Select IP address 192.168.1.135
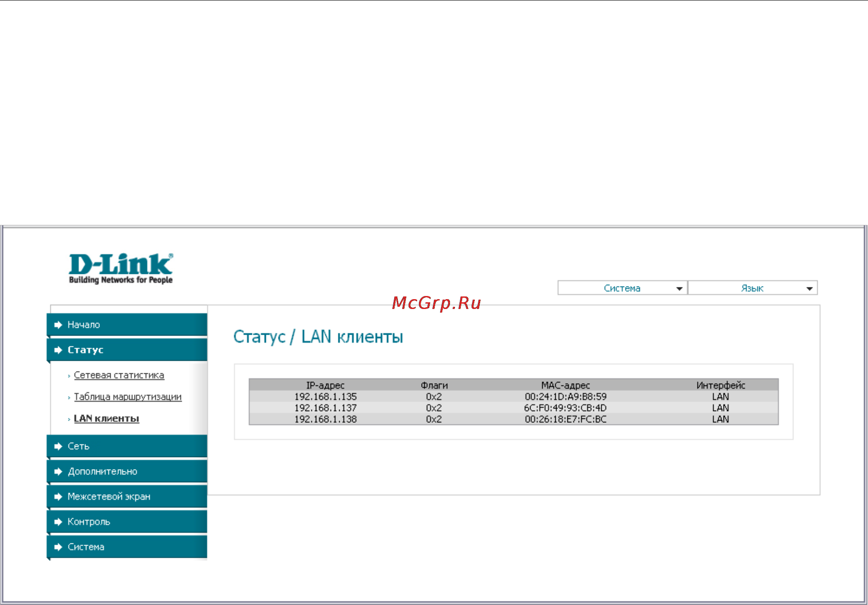Viewport: 868px width, 605px height. tap(325, 397)
